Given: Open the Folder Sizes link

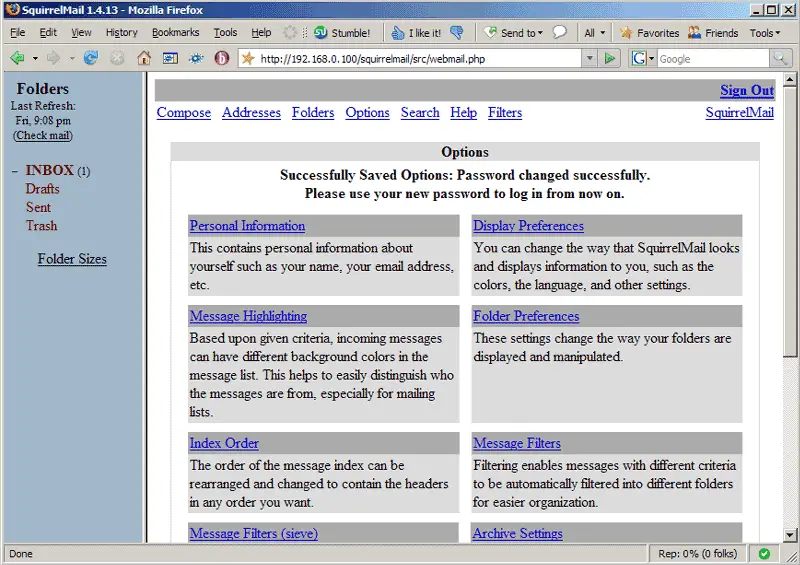Looking at the screenshot, I should coord(72,259).
